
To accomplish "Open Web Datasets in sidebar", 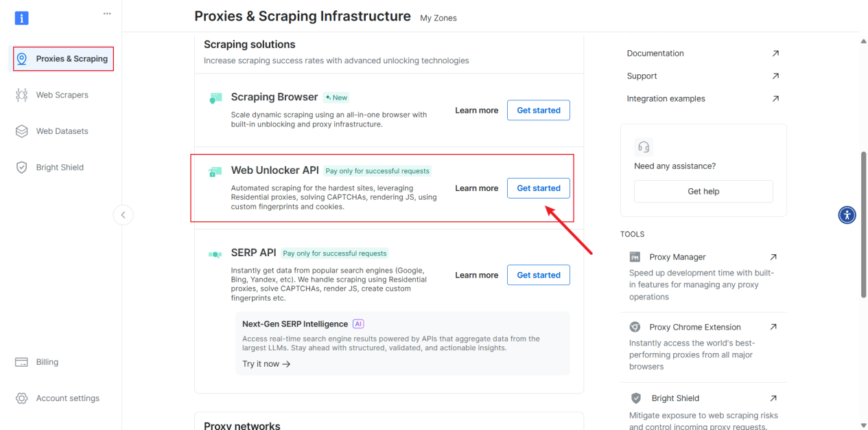I will pos(62,131).
